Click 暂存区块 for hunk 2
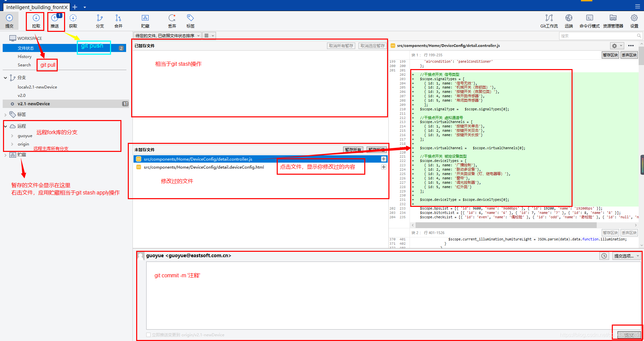 pyautogui.click(x=610, y=233)
